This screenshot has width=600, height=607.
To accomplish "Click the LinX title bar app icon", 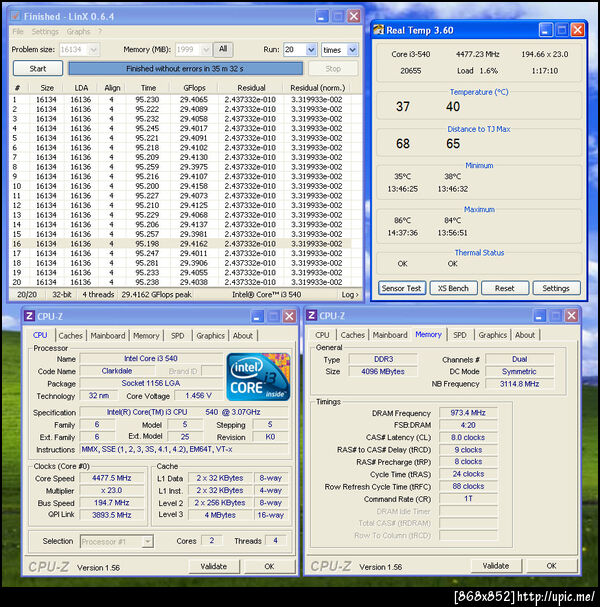I will click(15, 16).
